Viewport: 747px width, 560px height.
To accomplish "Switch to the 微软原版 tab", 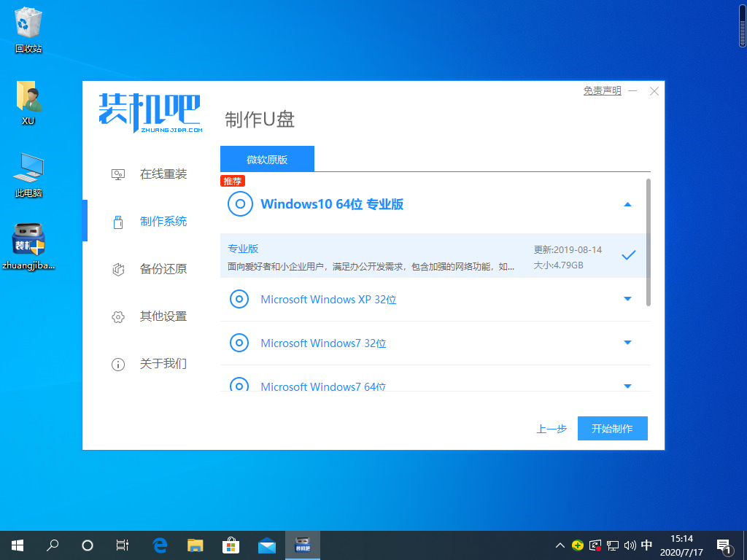I will (266, 158).
